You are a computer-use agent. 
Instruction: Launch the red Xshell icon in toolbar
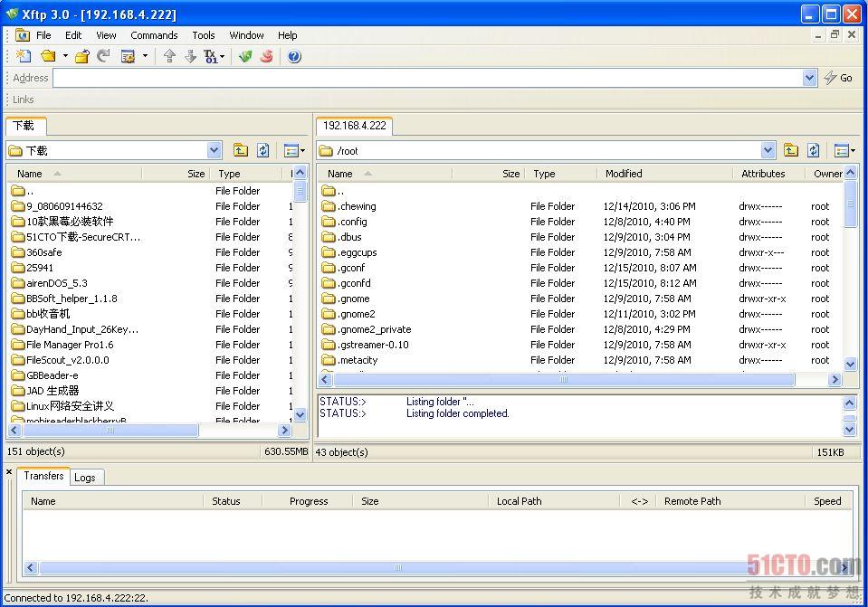[267, 56]
